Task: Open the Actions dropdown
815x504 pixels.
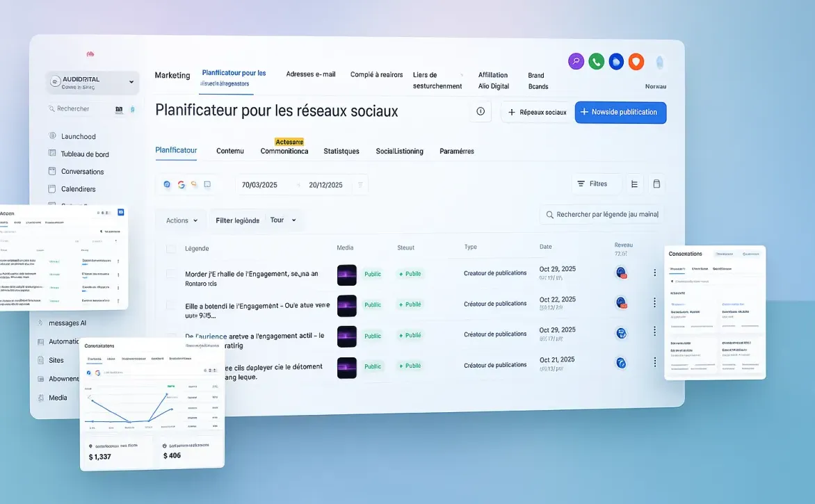Action: (180, 220)
